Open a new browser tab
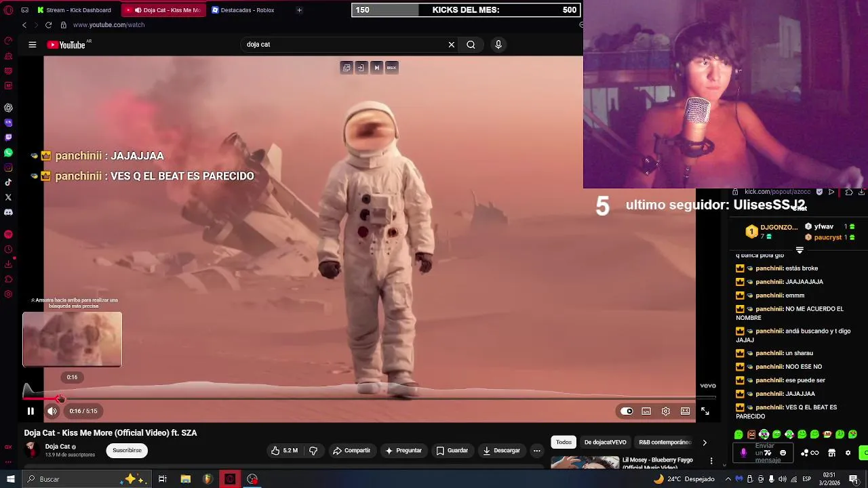The height and width of the screenshot is (488, 868). tap(299, 10)
